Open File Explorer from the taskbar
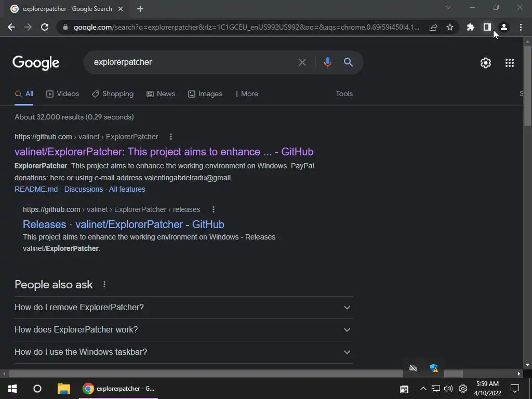This screenshot has width=532, height=399. [63, 389]
